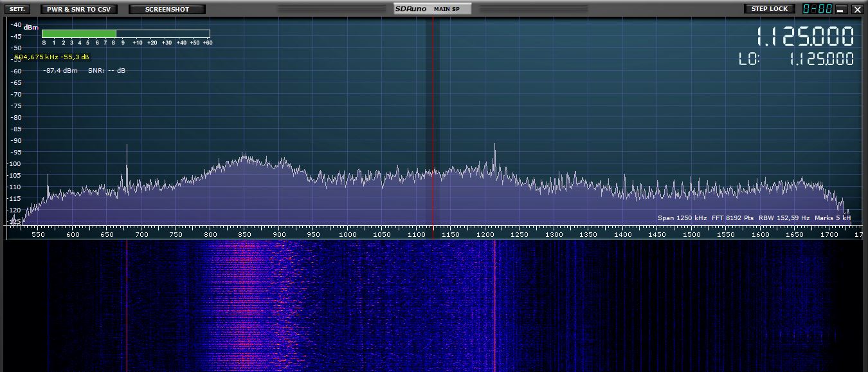Click the large 1.125.000 frequency display
The height and width of the screenshot is (372, 868).
coord(804,37)
